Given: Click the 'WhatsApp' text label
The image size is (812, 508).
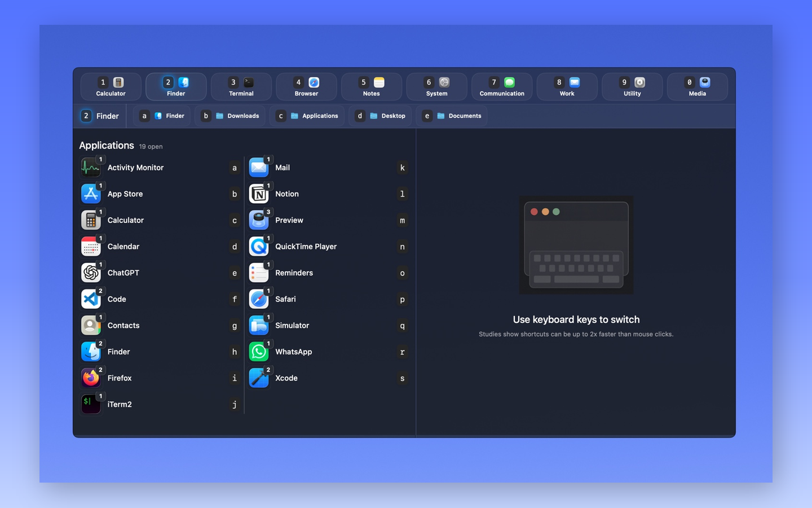Looking at the screenshot, I should (293, 352).
